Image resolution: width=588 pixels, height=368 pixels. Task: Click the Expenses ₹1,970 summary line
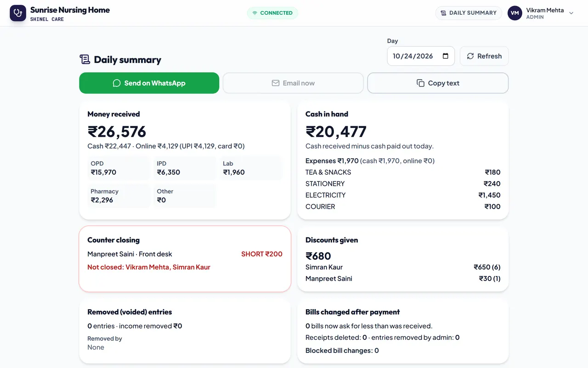[370, 161]
